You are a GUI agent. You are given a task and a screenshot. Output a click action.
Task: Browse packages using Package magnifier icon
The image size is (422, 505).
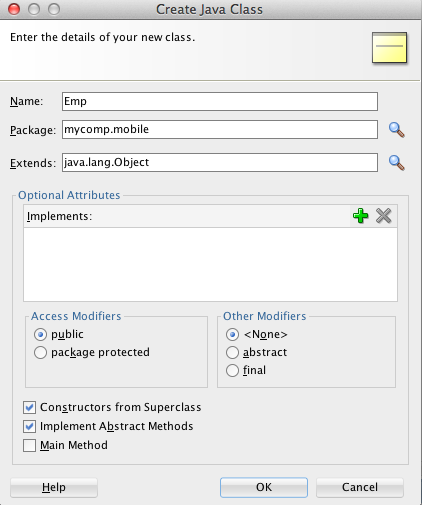[x=397, y=130]
